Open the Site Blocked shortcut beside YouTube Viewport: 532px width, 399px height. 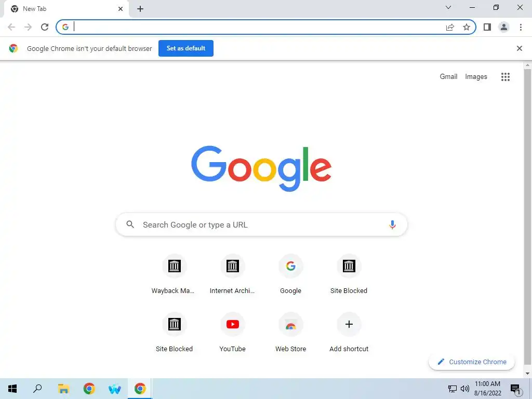pyautogui.click(x=174, y=332)
